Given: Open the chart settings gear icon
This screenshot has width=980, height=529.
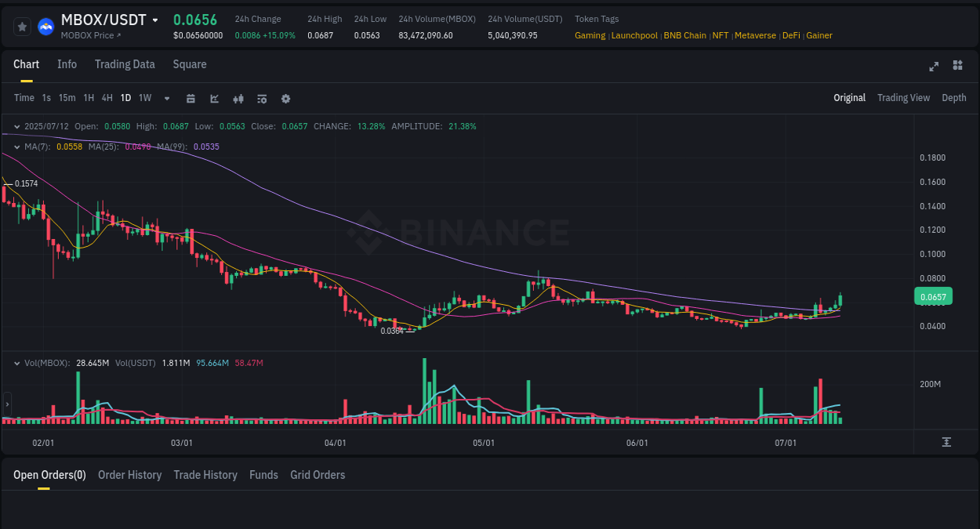Looking at the screenshot, I should pos(285,99).
